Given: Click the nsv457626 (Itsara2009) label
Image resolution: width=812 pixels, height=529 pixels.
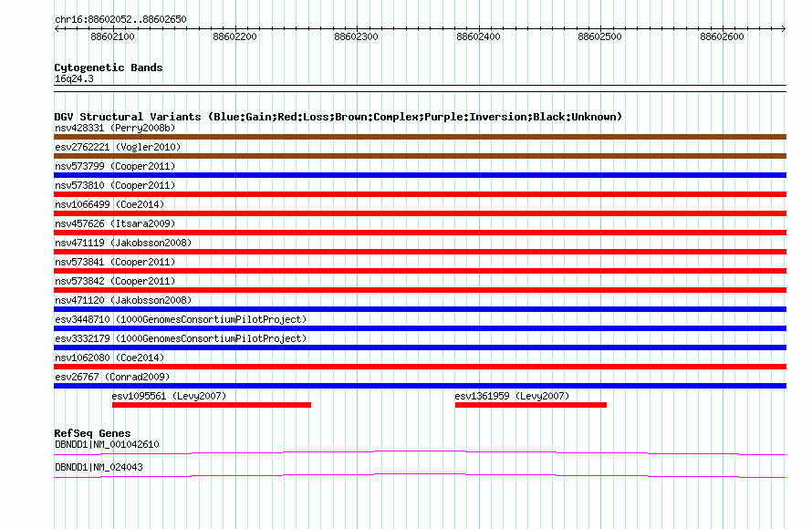Looking at the screenshot, I should coord(115,223).
